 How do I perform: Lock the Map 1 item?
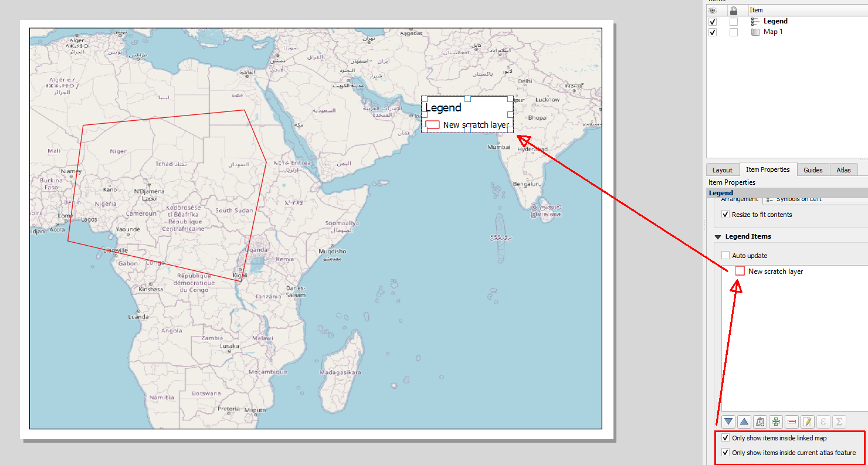[734, 32]
